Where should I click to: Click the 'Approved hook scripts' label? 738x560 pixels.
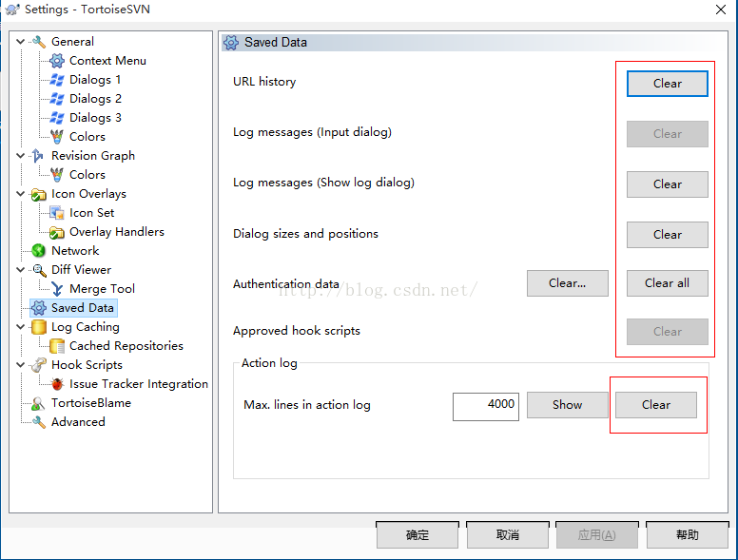pos(297,331)
